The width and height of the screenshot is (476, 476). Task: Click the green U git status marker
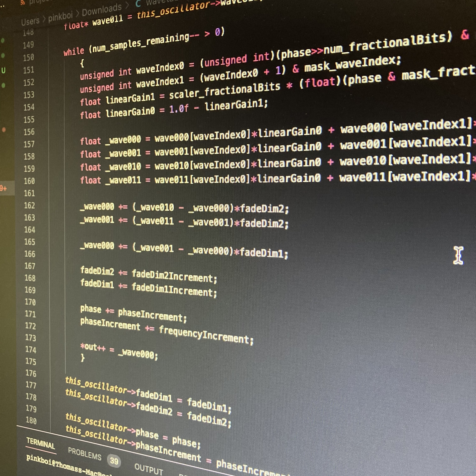[3, 71]
